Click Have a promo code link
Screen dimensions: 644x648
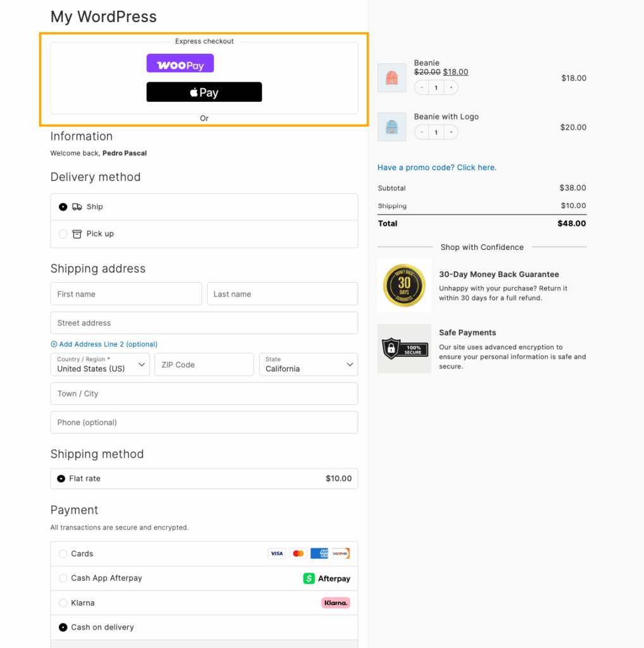437,167
